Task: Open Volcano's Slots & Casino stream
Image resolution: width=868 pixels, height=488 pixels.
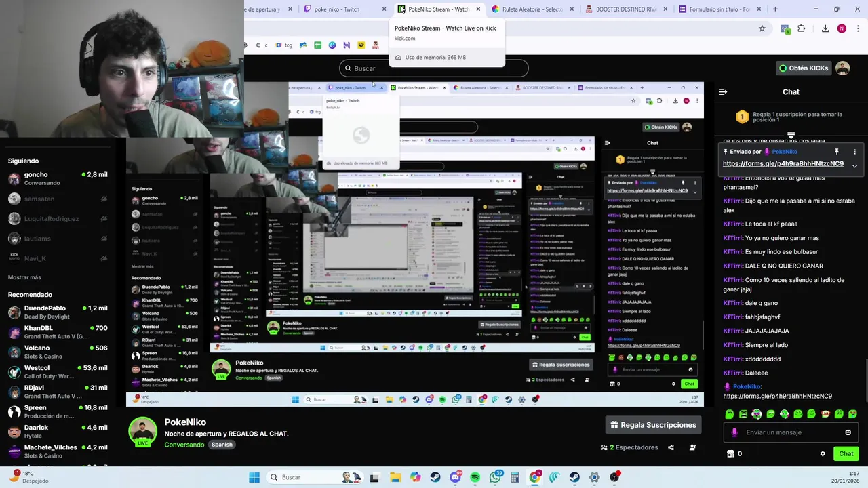Action: tap(58, 352)
